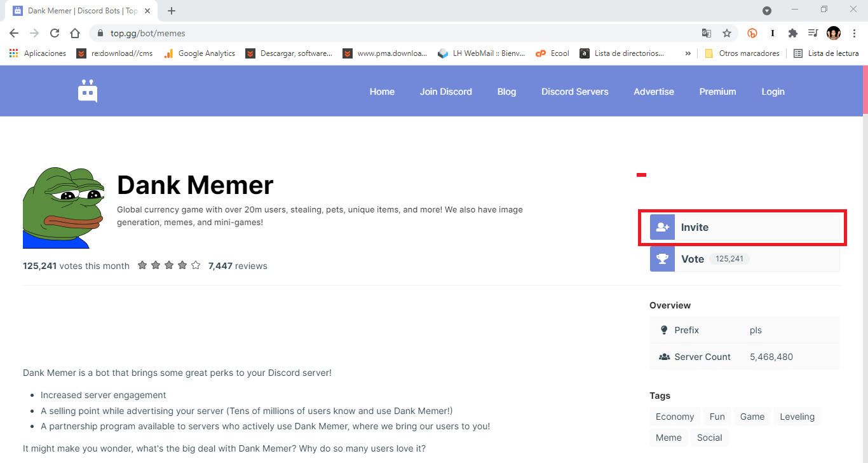Open Lista de lectura
This screenshot has width=868, height=463.
[x=826, y=53]
